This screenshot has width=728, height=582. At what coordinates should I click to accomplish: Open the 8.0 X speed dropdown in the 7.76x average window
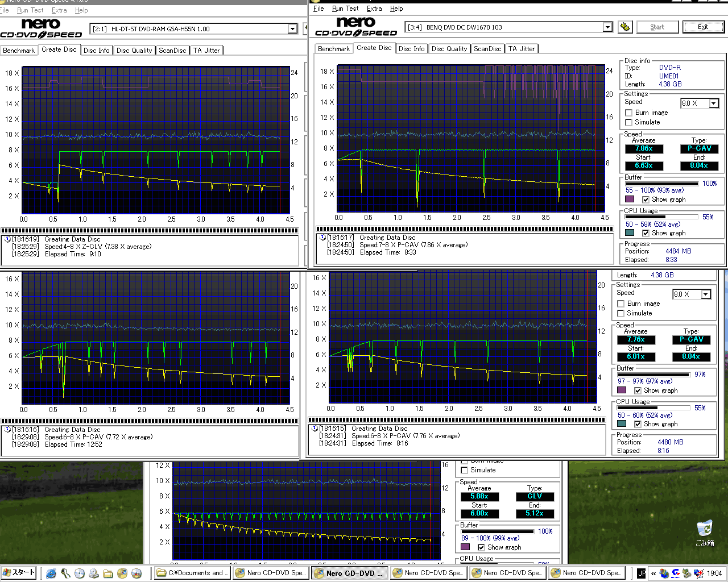(x=705, y=294)
